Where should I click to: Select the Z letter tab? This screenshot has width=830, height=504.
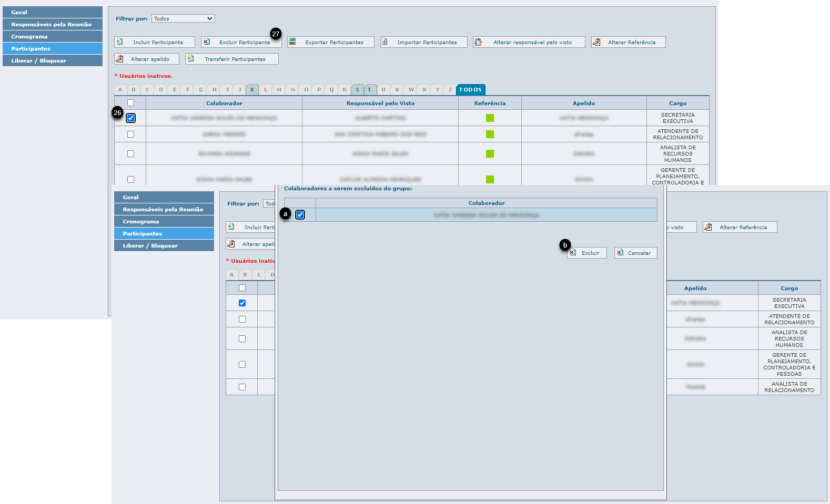click(x=450, y=90)
